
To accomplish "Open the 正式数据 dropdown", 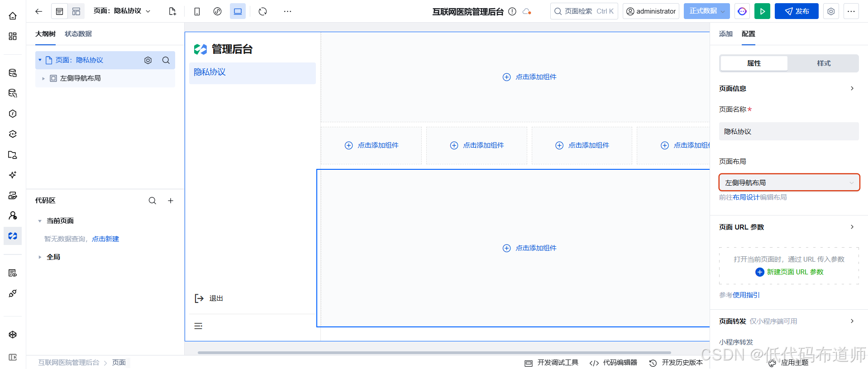I will [706, 11].
